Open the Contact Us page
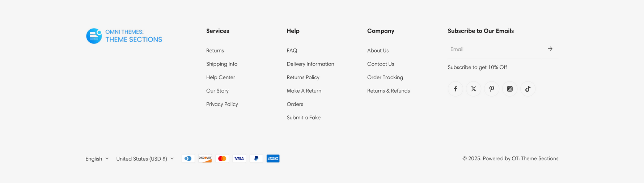The height and width of the screenshot is (183, 644). tap(381, 64)
